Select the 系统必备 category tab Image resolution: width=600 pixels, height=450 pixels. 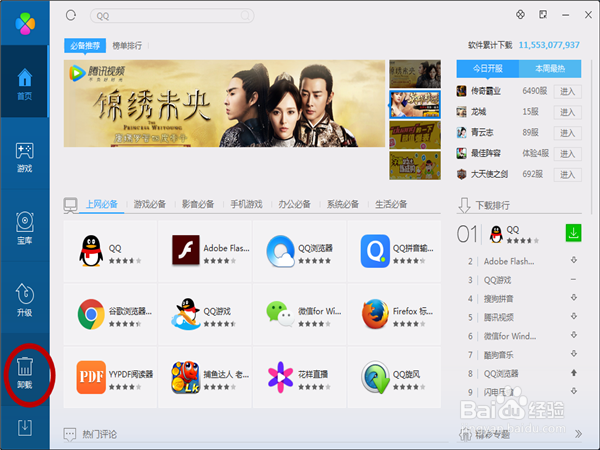343,204
